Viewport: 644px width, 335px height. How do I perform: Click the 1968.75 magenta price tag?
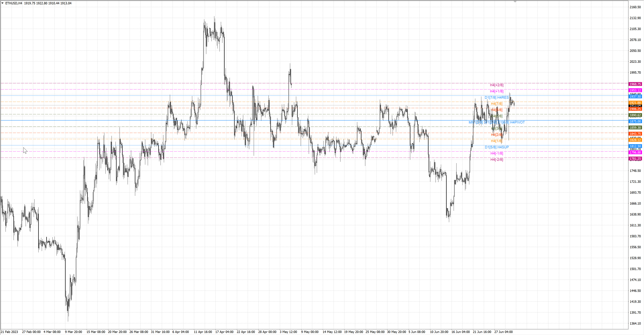pyautogui.click(x=635, y=84)
